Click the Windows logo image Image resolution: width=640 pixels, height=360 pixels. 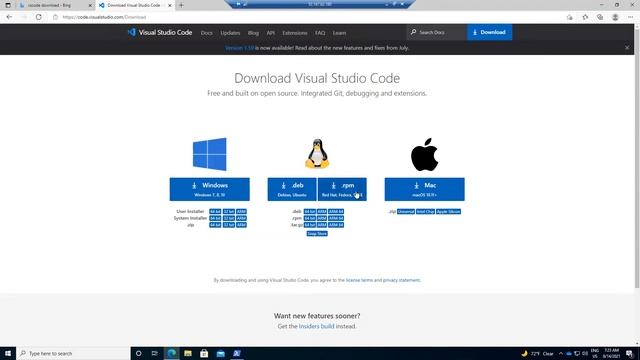[209, 154]
